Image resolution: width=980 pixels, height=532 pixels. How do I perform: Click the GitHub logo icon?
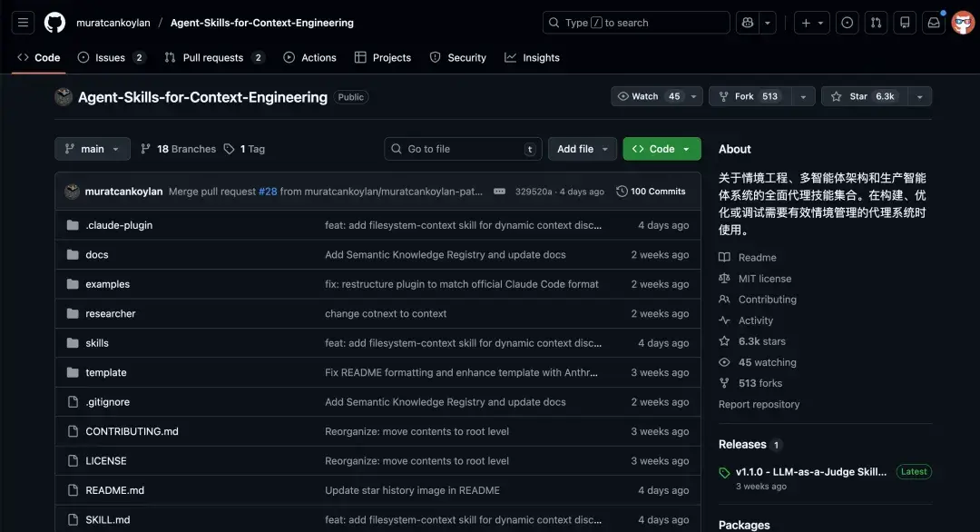54,23
